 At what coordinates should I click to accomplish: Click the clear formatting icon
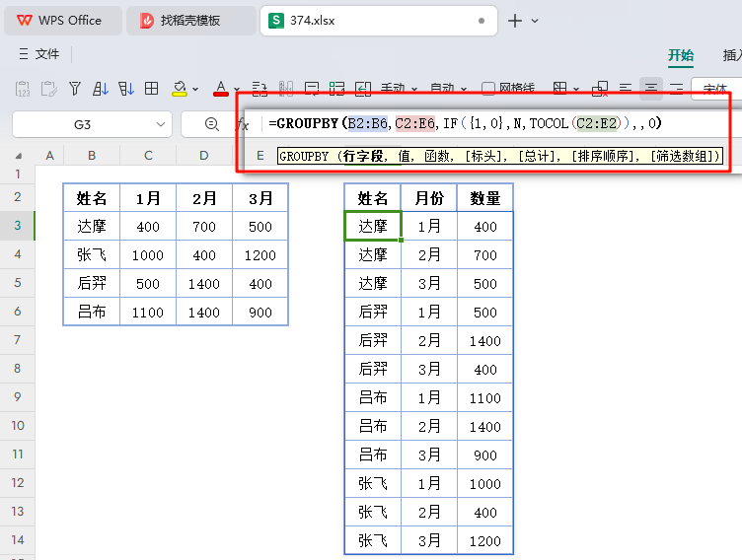pos(600,89)
